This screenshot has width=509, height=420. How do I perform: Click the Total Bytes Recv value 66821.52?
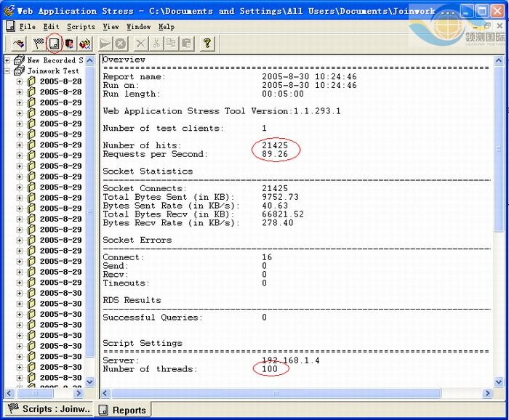click(x=283, y=214)
